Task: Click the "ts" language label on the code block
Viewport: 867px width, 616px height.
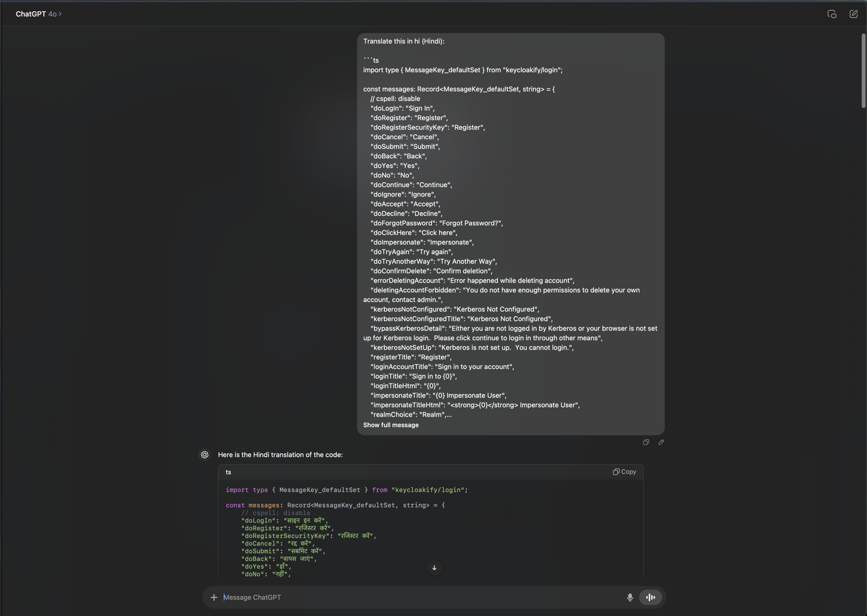Action: [x=228, y=472]
